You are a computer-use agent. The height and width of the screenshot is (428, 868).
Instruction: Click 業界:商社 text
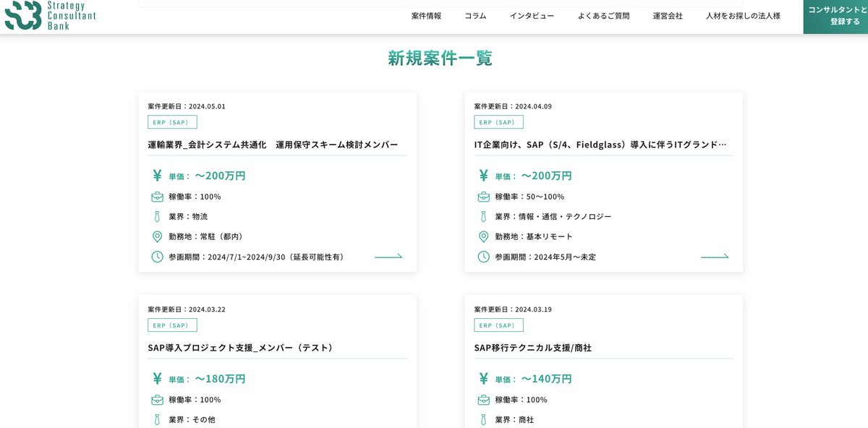[514, 419]
